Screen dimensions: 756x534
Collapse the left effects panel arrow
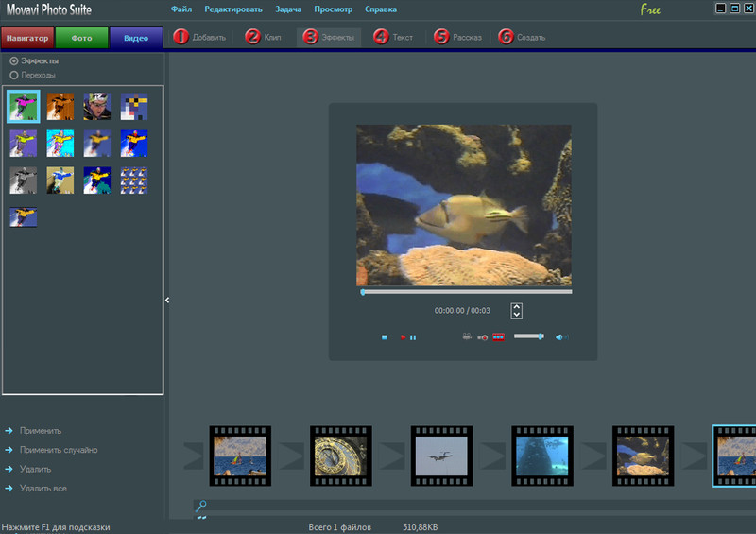[x=167, y=300]
